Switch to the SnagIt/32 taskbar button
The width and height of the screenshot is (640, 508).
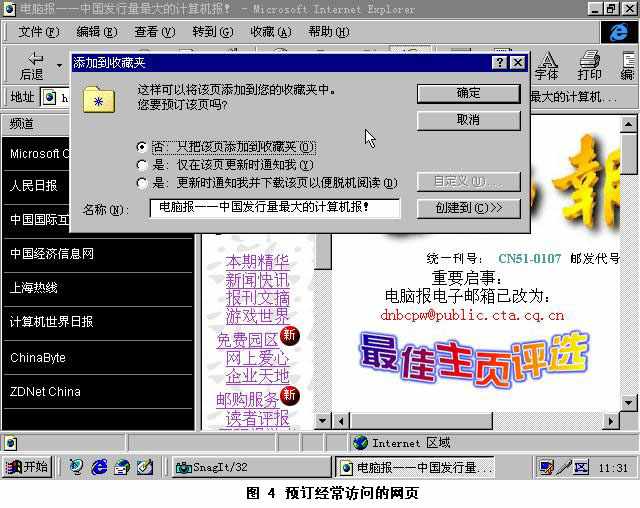tap(251, 467)
